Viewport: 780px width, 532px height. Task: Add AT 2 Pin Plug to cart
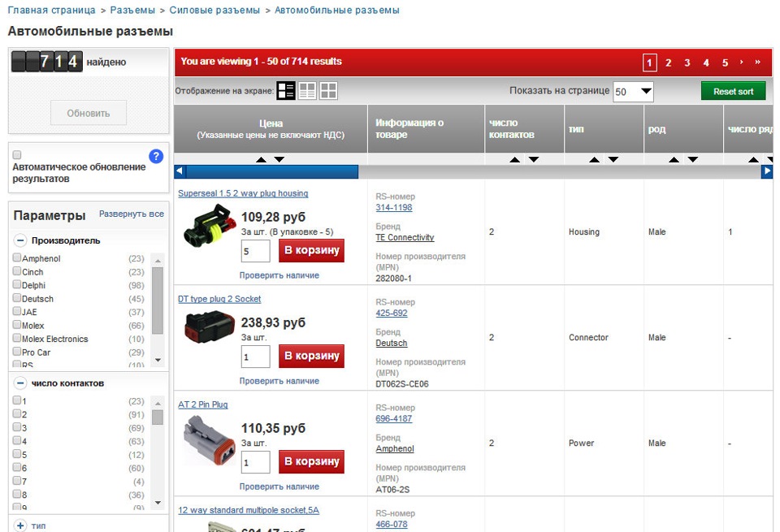point(311,461)
